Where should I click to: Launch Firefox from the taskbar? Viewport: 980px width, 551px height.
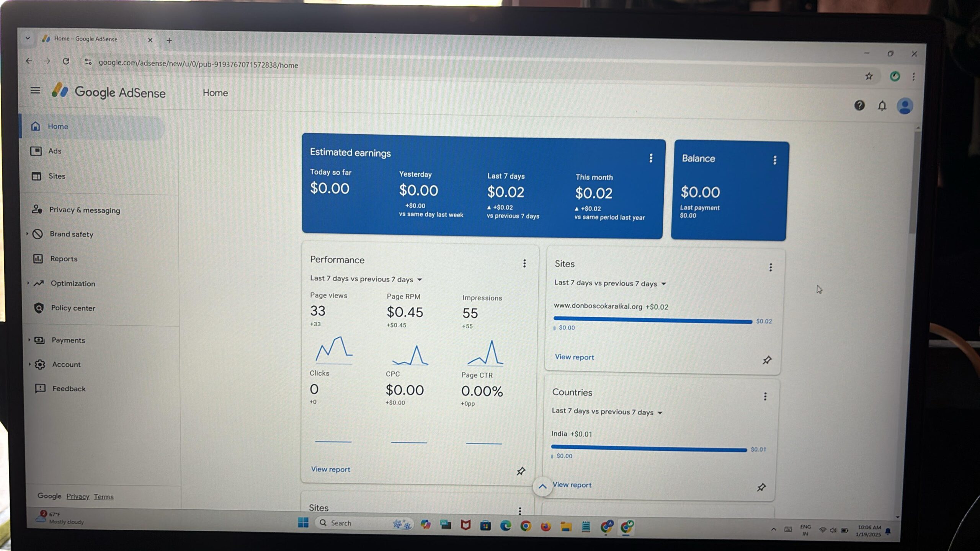(546, 527)
